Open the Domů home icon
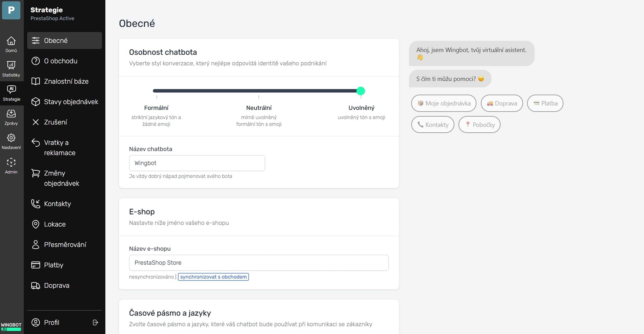This screenshot has height=334, width=644. (11, 44)
